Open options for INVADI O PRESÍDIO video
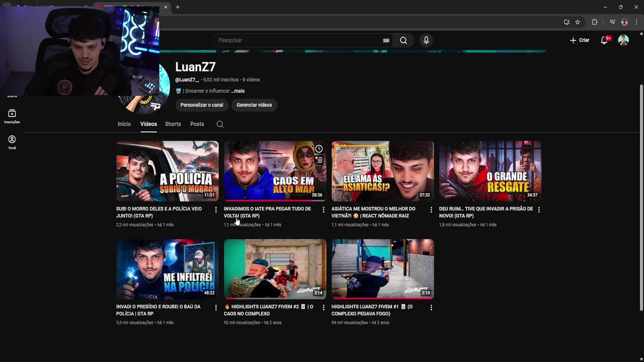The height and width of the screenshot is (362, 644). [x=216, y=308]
